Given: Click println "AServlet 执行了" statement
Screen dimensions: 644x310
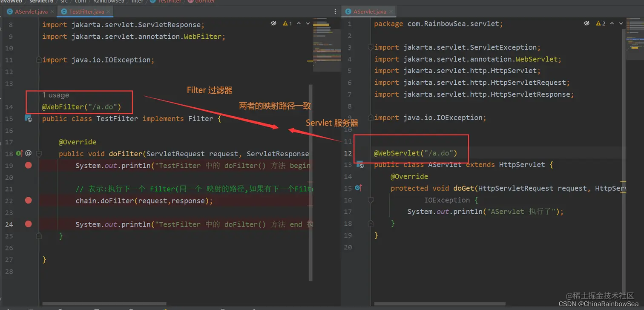Looking at the screenshot, I should (485, 211).
